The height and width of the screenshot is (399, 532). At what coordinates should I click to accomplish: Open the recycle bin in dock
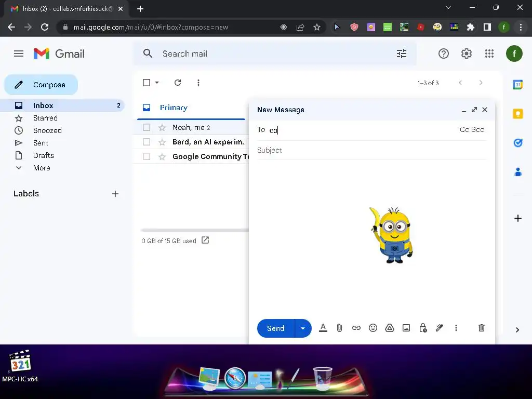[322, 378]
